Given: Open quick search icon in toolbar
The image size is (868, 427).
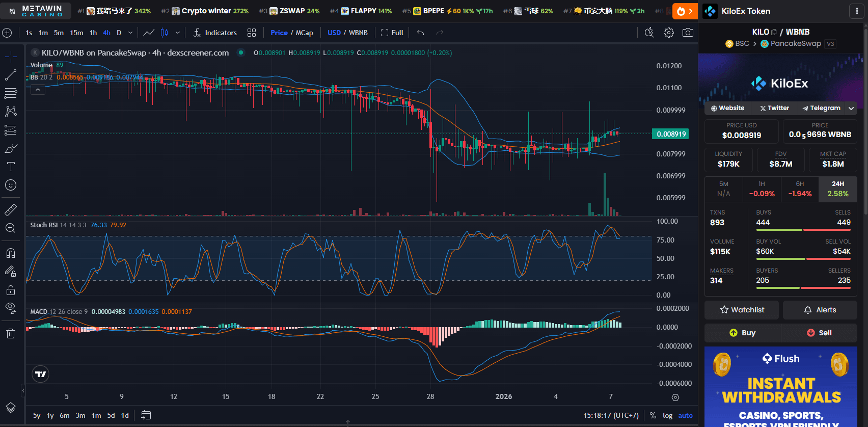Looking at the screenshot, I should (649, 33).
